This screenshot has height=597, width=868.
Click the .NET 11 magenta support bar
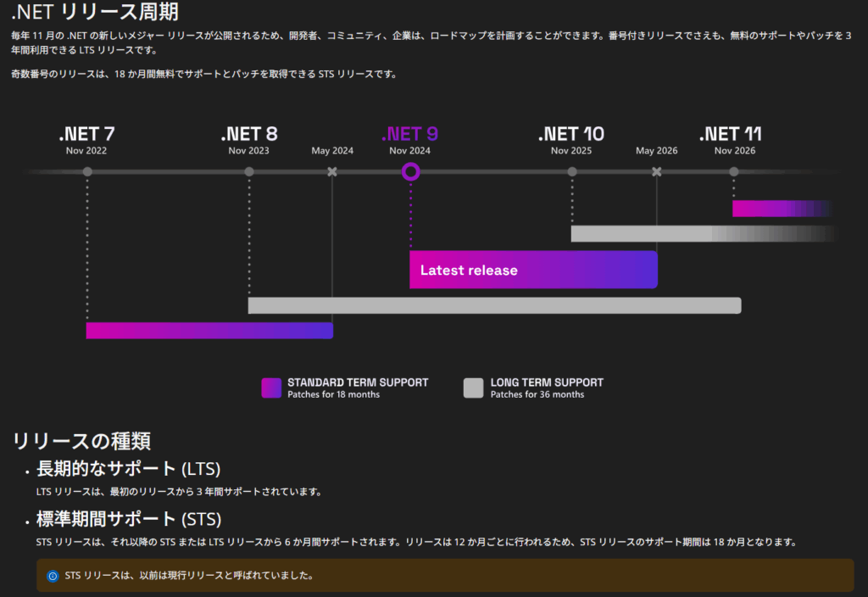coord(782,209)
